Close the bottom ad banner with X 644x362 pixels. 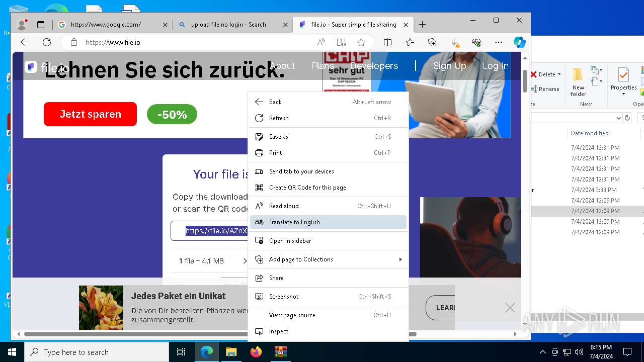510,308
